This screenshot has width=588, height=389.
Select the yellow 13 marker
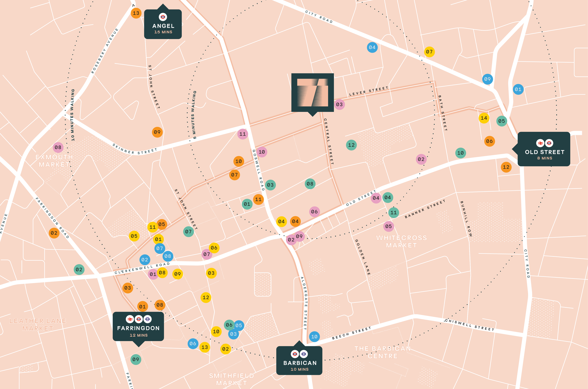[x=205, y=347]
